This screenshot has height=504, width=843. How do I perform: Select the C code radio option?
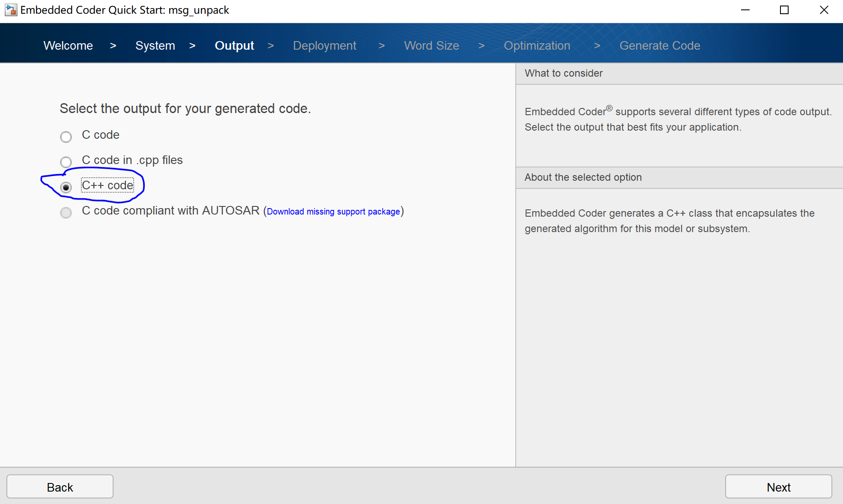(66, 137)
